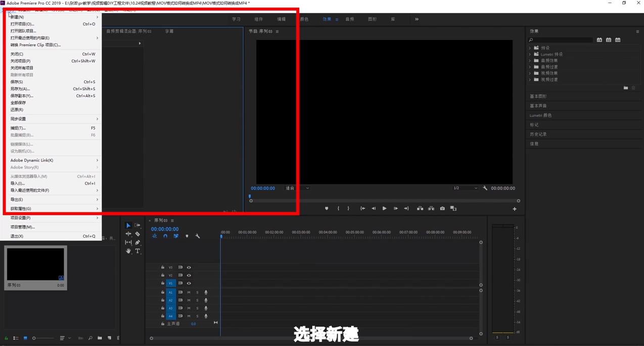Enable voice-over record on A3
644x346 pixels.
206,308
